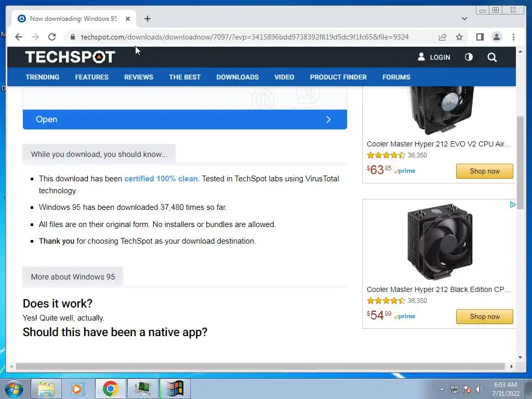The width and height of the screenshot is (532, 399).
Task: Open the Action Center flag icon
Action: pos(467,389)
